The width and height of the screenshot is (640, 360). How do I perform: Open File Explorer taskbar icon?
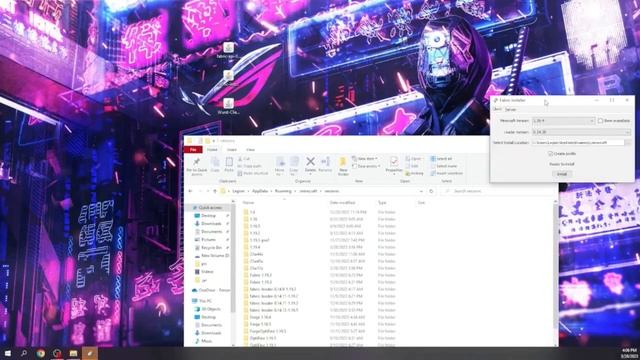pyautogui.click(x=73, y=353)
